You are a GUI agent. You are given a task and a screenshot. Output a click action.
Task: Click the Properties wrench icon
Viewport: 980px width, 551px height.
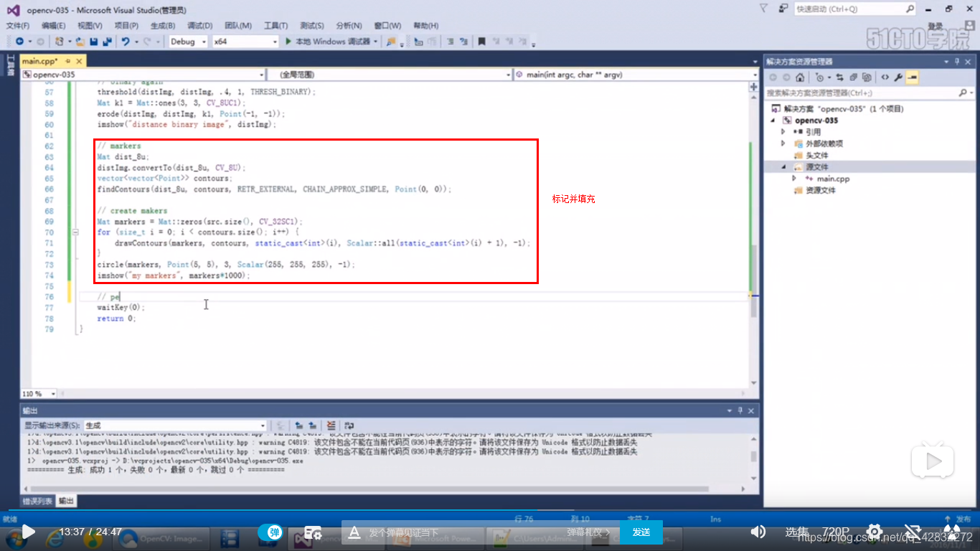(898, 77)
